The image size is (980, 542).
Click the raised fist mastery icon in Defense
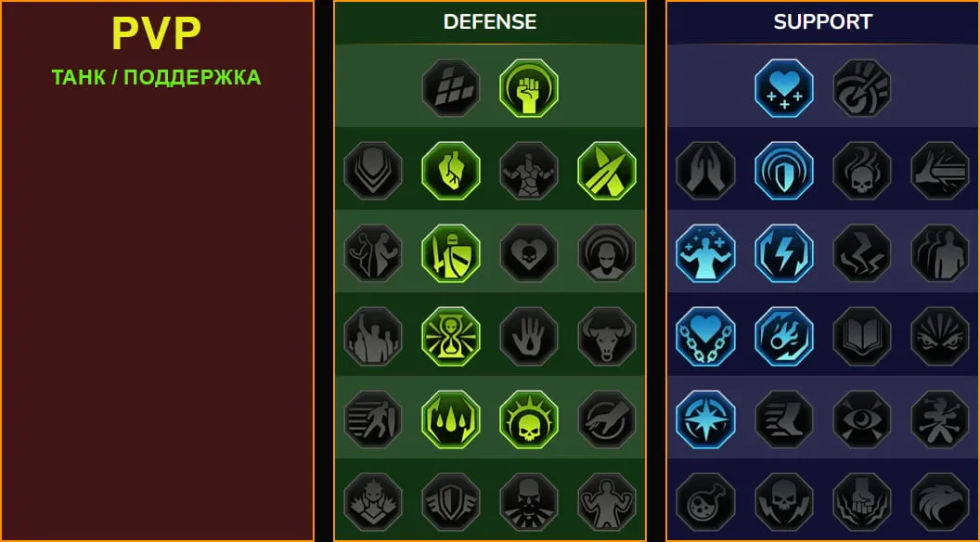[x=529, y=88]
